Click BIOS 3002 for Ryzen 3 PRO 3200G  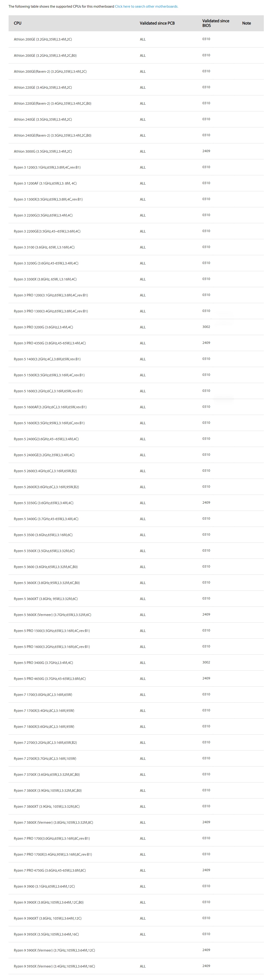coord(206,327)
